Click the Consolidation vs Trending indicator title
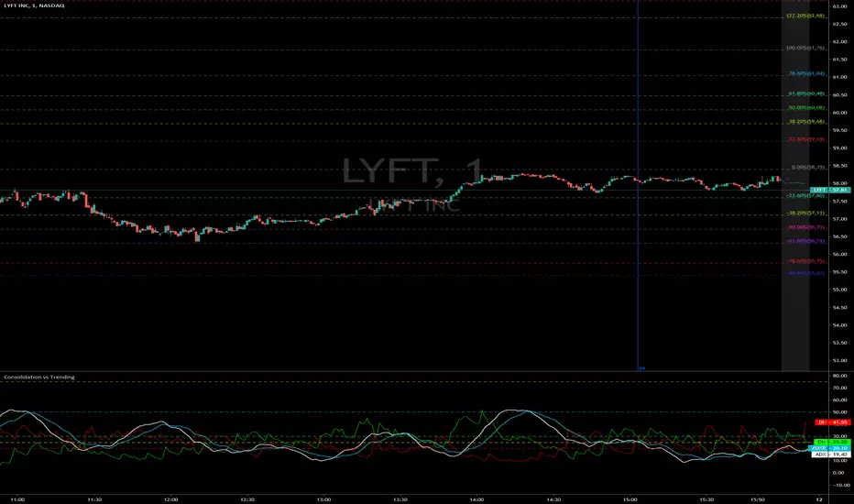 click(x=39, y=377)
